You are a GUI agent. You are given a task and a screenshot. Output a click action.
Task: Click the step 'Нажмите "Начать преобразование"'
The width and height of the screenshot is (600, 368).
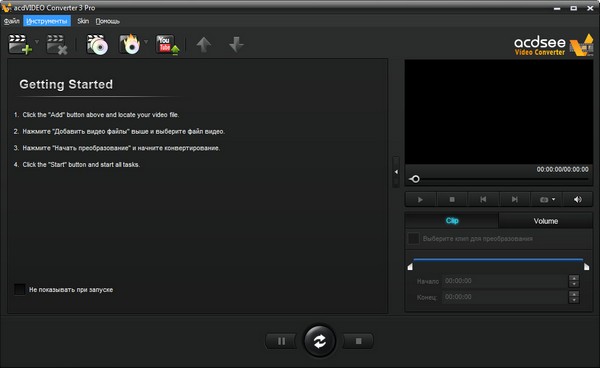click(121, 148)
